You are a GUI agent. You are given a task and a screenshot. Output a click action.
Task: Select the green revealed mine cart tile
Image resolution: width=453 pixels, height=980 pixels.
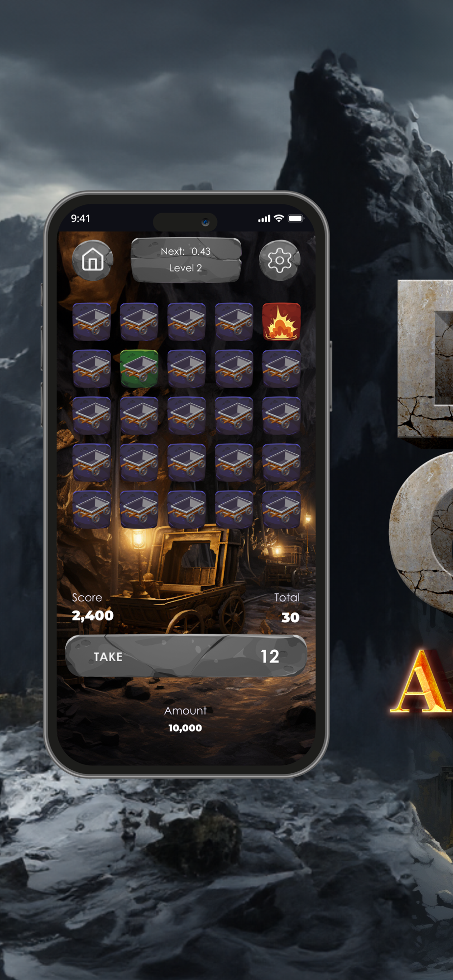[139, 368]
